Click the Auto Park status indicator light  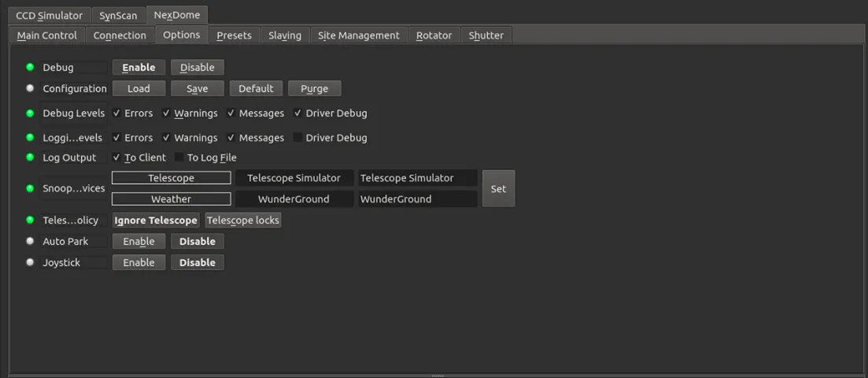(30, 241)
